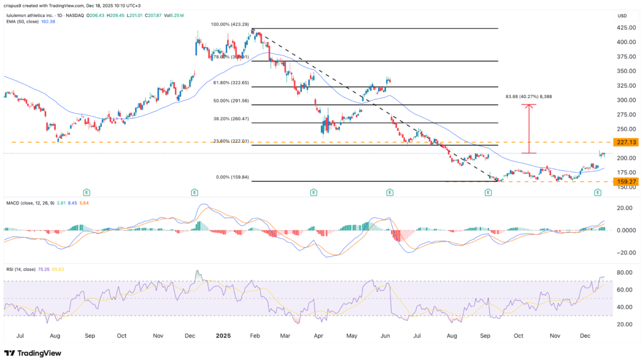Click the earnings marker below June 2025

pyautogui.click(x=389, y=191)
